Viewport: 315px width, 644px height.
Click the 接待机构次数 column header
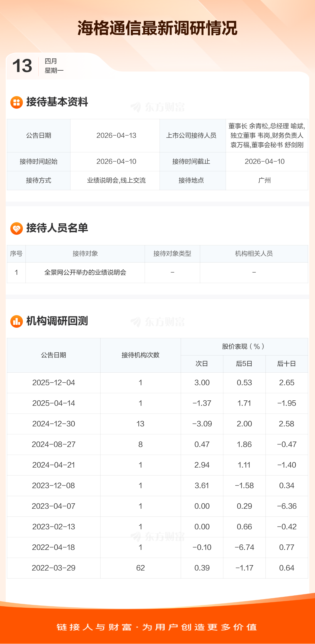click(140, 355)
